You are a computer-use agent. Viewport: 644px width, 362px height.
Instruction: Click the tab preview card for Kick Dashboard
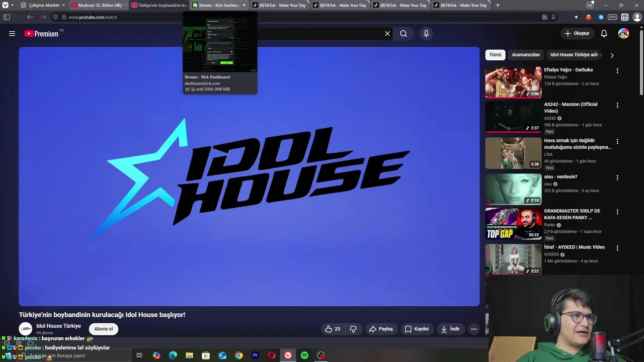[220, 52]
